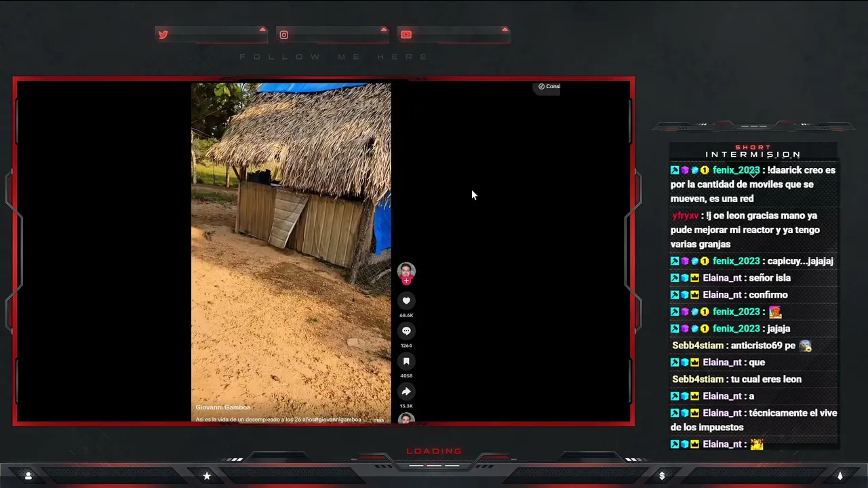Select Sebb4stiam's 'anticristo69 pe' message

click(x=741, y=346)
